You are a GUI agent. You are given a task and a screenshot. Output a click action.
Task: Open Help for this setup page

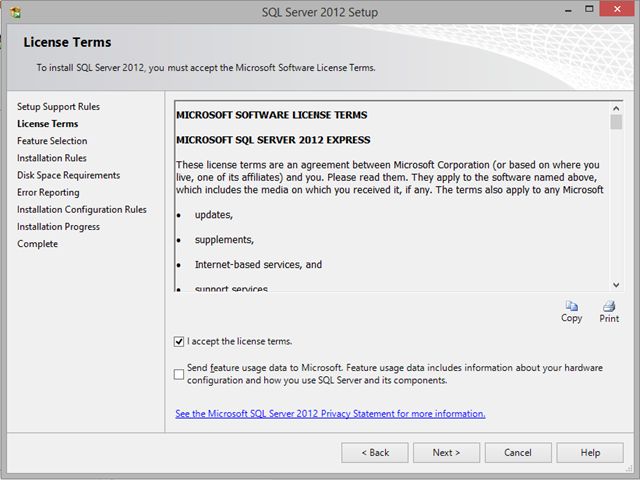590,453
